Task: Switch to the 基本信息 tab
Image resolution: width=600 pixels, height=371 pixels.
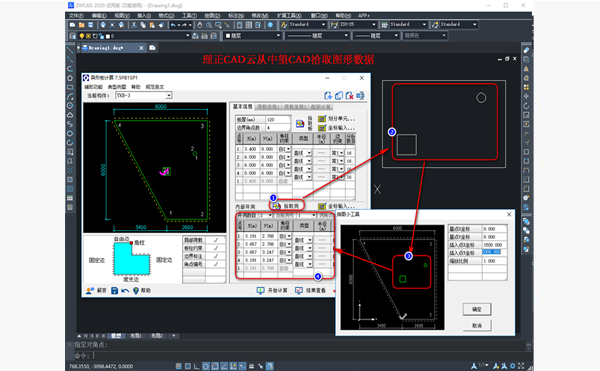Action: click(243, 106)
